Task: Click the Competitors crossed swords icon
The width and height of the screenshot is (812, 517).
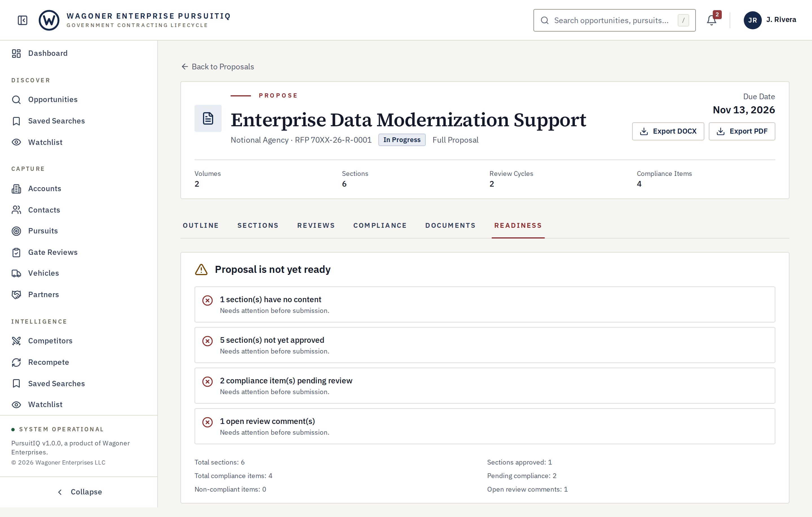Action: click(x=16, y=341)
